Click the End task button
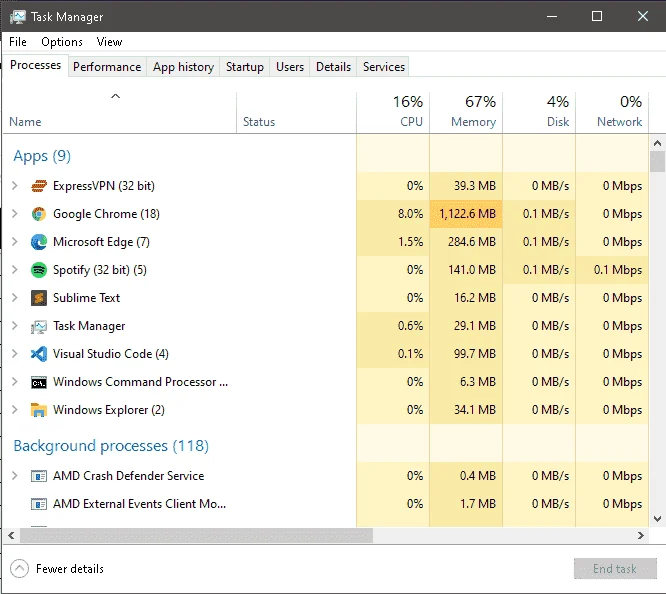This screenshot has height=594, width=666. tap(615, 569)
